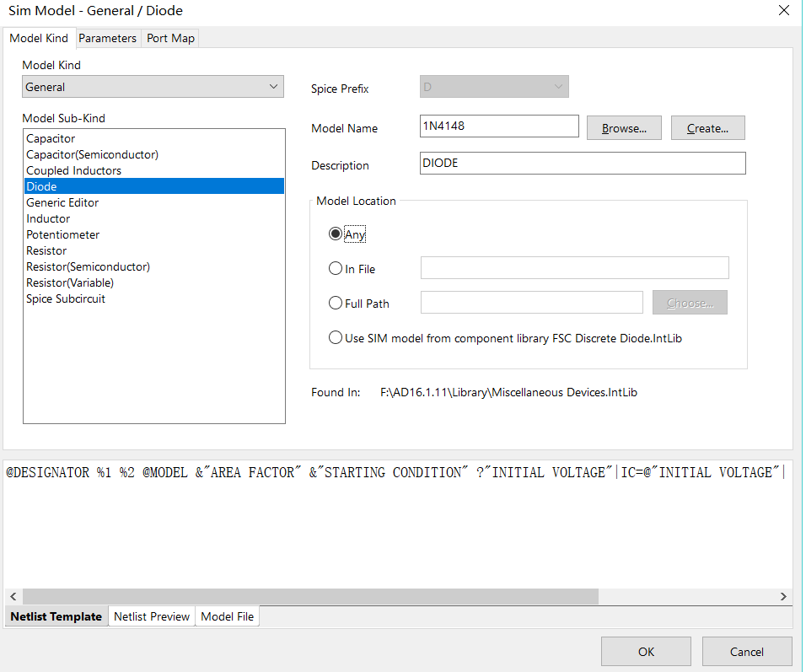Switch to the Netlist Preview tab
Image resolution: width=806 pixels, height=672 pixels.
[151, 616]
